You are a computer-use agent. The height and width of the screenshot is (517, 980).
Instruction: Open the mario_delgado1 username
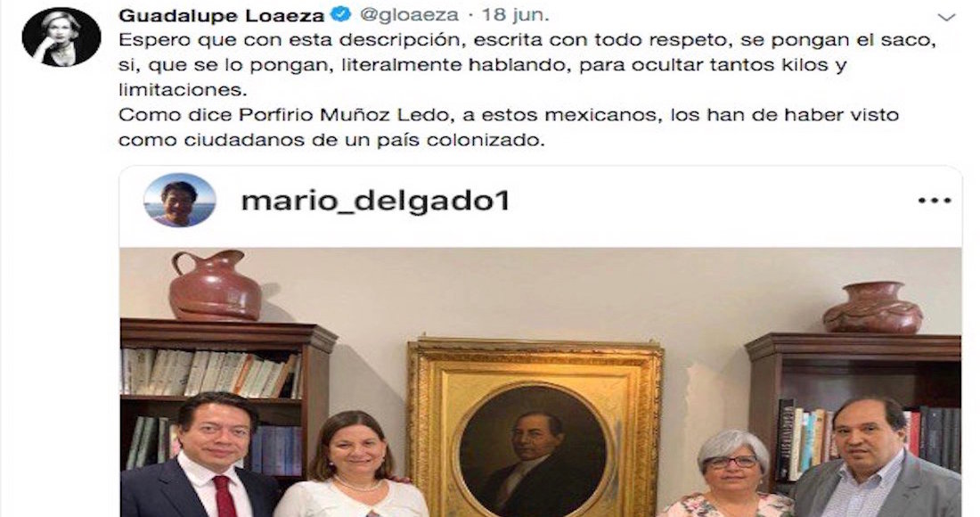[376, 201]
